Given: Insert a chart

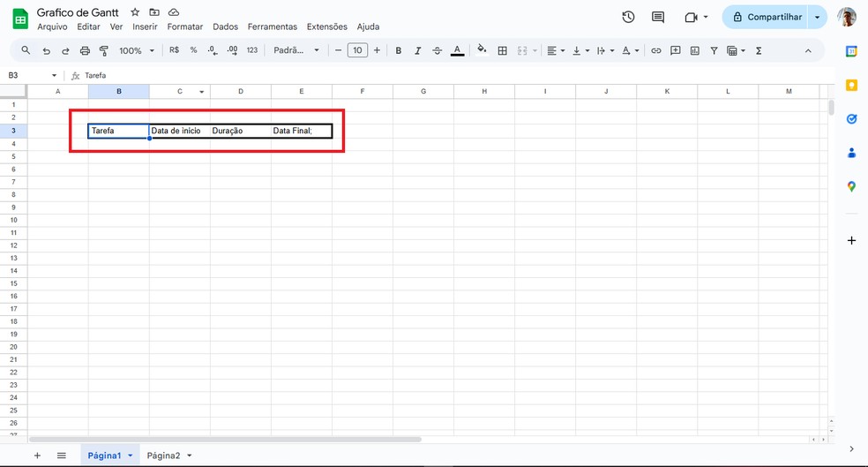Looking at the screenshot, I should pos(695,50).
